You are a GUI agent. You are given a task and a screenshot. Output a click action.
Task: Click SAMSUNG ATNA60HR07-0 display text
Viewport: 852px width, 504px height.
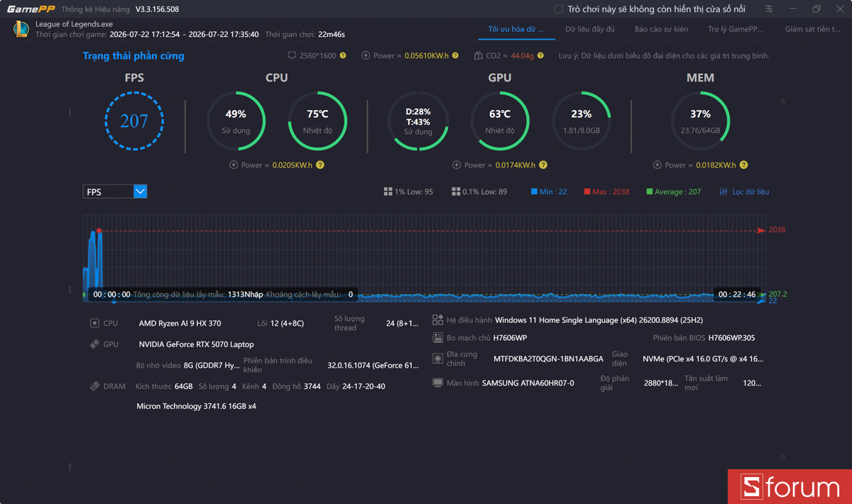click(x=528, y=383)
